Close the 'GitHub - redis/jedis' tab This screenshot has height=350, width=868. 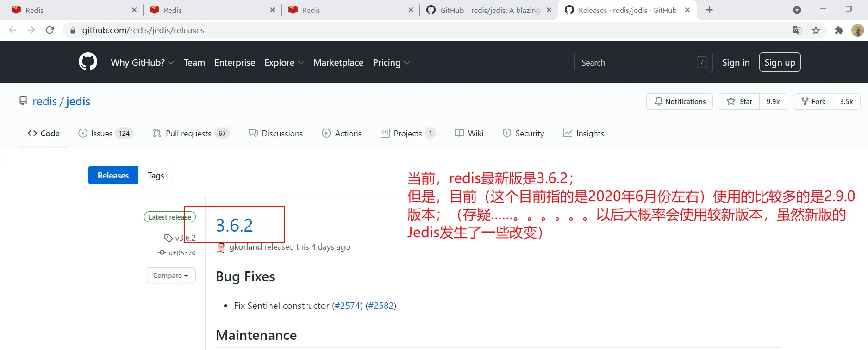[549, 10]
